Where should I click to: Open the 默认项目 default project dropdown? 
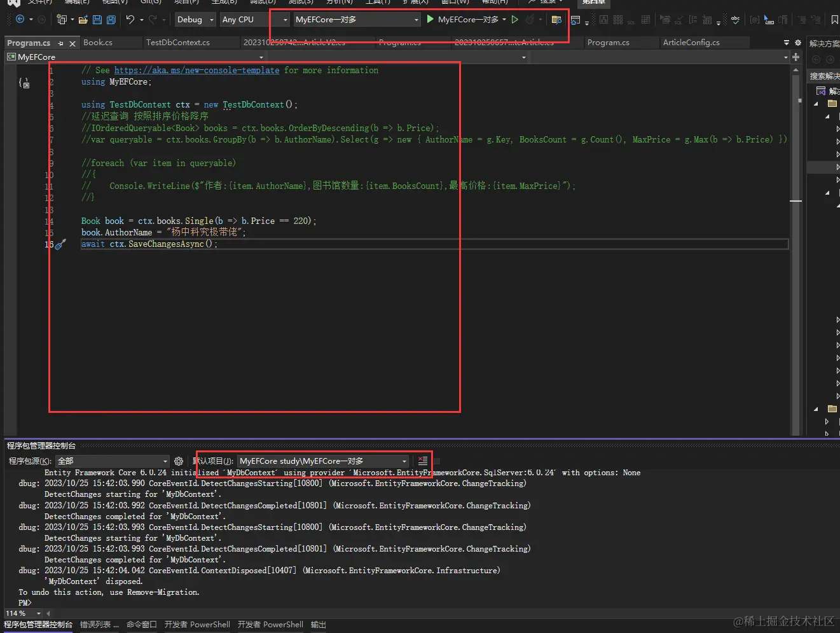(321, 461)
